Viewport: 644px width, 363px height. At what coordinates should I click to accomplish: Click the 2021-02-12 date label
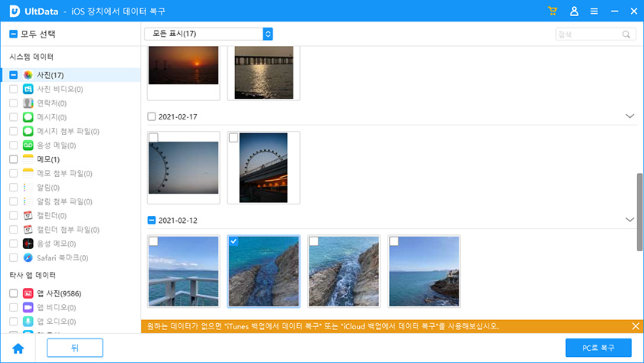[178, 221]
